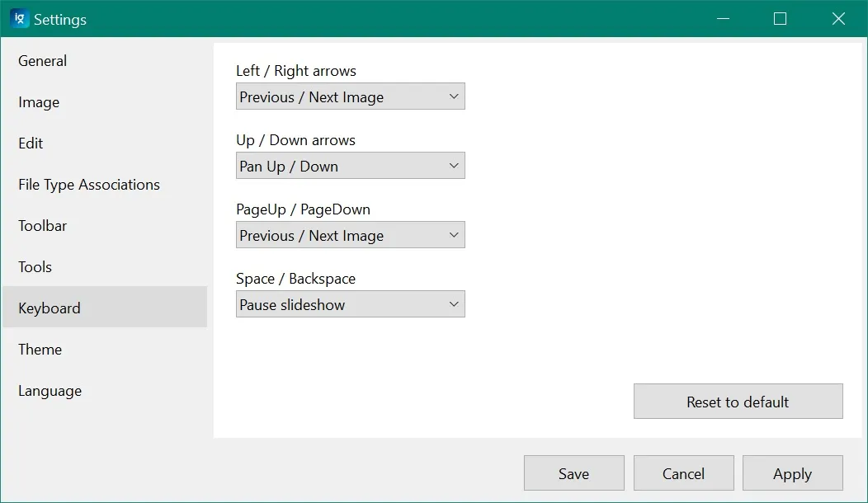Maximize the Settings window

[780, 19]
